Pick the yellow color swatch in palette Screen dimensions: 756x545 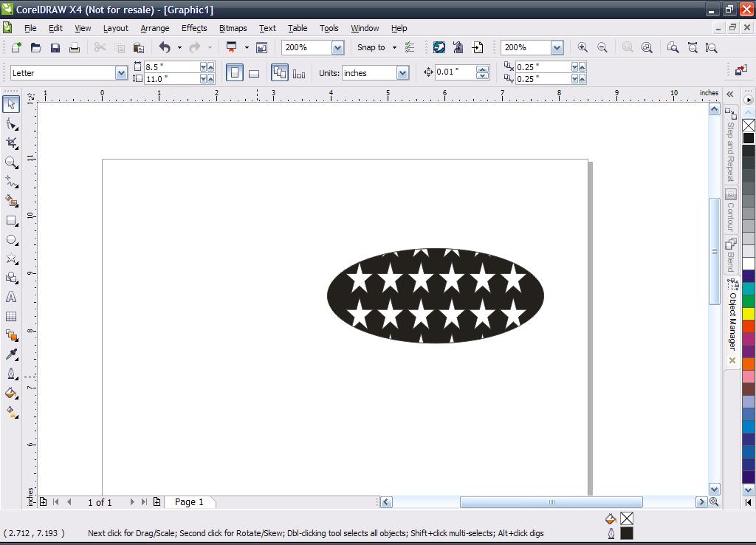tap(749, 314)
